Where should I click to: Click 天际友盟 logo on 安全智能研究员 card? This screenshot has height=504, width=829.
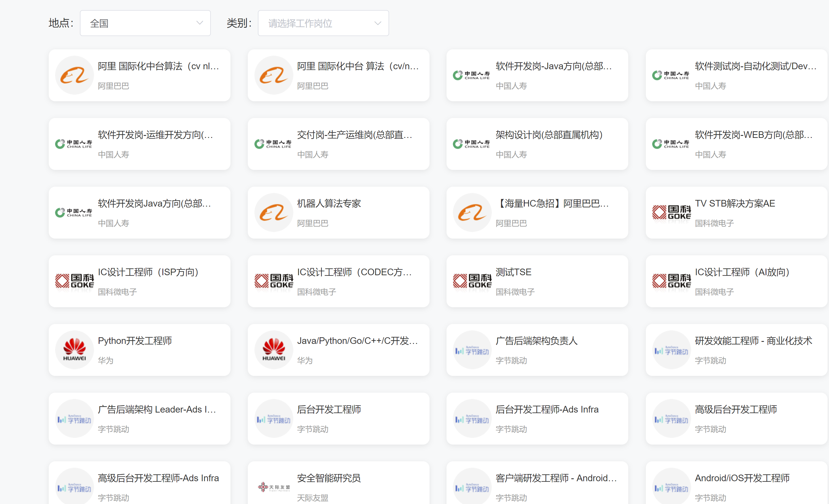click(273, 487)
